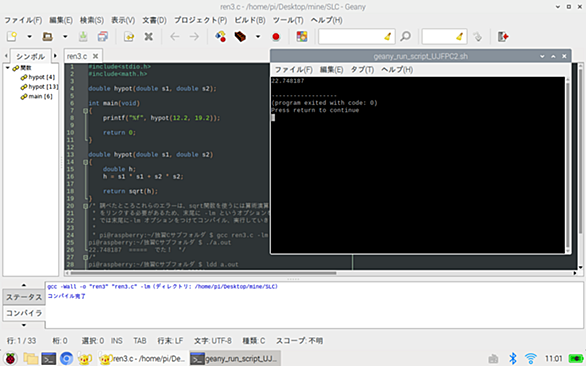The height and width of the screenshot is (366, 586).
Task: Open the Chromium browser from taskbar
Action: coord(67,359)
